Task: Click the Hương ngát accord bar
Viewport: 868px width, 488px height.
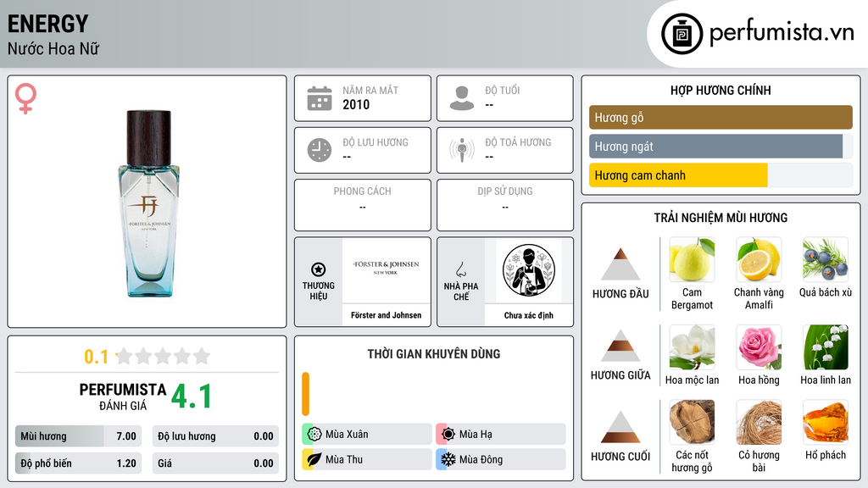Action: [721, 146]
